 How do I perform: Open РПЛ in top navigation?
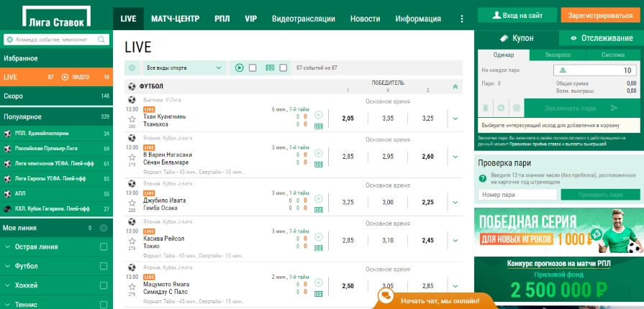[x=222, y=19]
